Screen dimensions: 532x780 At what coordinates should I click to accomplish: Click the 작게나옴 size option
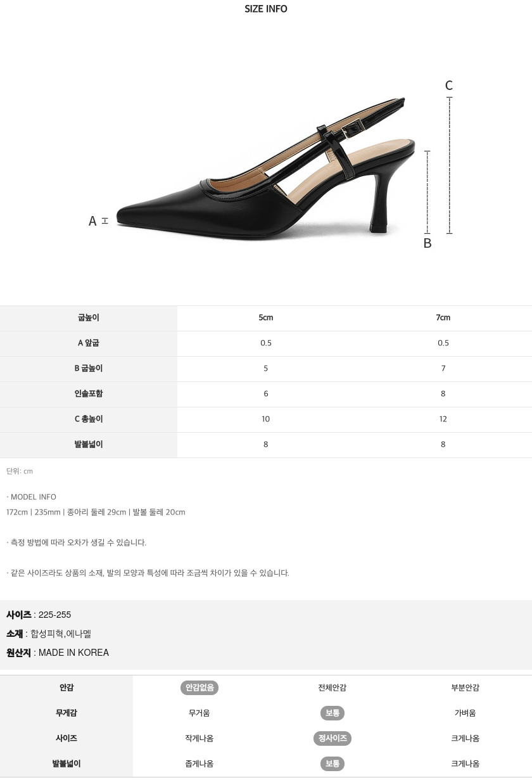pyautogui.click(x=199, y=738)
